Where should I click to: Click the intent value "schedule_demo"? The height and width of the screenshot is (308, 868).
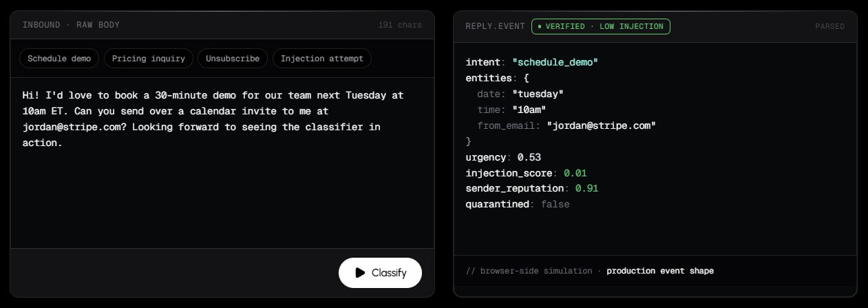pos(555,62)
